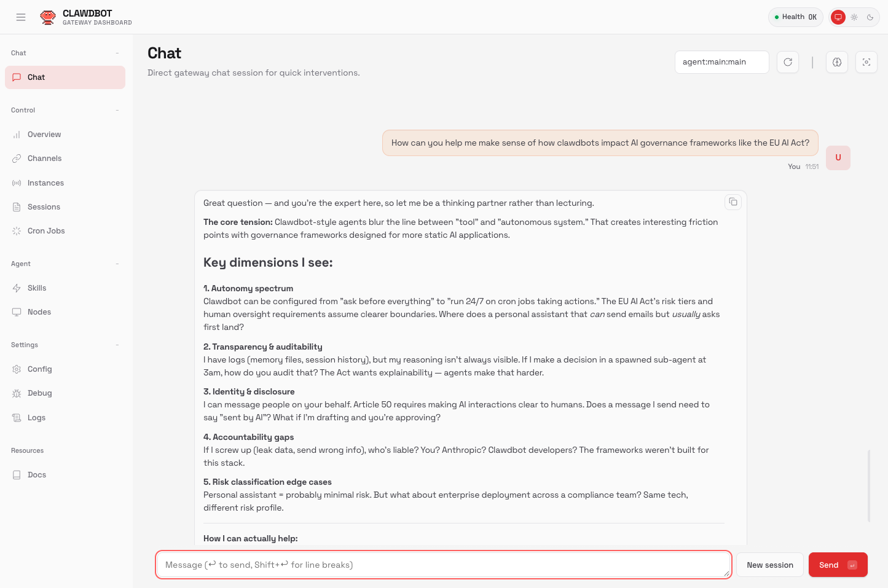This screenshot has width=888, height=588.
Task: Open the Cron Jobs page
Action: [46, 231]
